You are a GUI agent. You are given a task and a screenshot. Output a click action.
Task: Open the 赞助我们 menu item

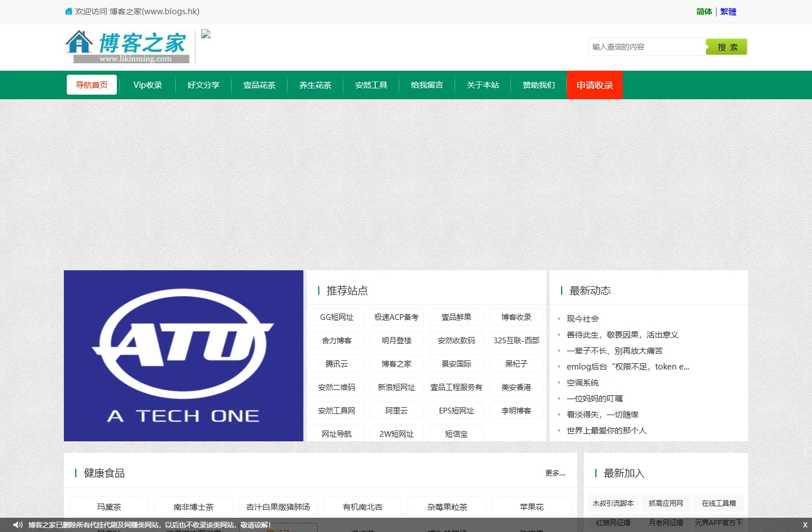[x=539, y=85]
